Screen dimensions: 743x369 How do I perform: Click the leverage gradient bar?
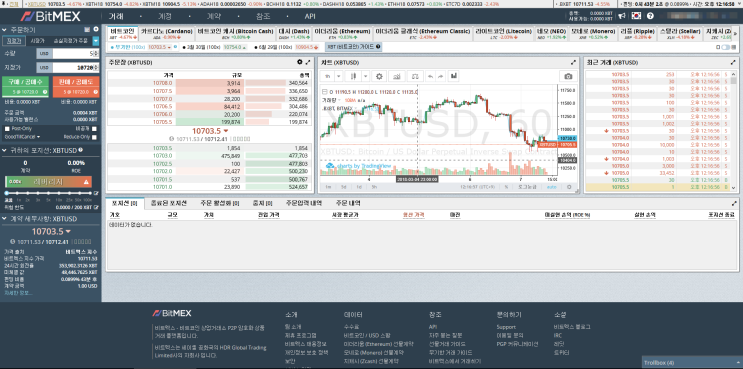[x=48, y=182]
